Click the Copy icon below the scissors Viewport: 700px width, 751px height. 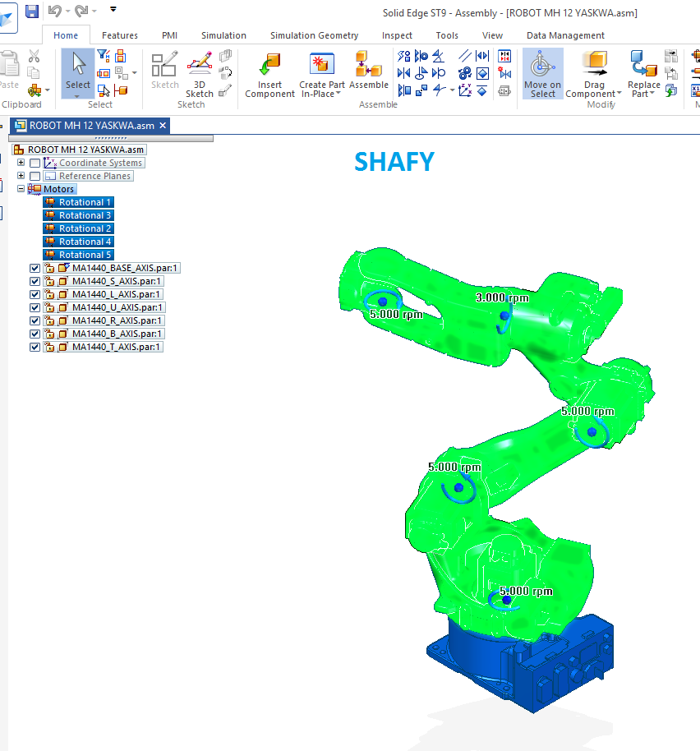tap(33, 73)
